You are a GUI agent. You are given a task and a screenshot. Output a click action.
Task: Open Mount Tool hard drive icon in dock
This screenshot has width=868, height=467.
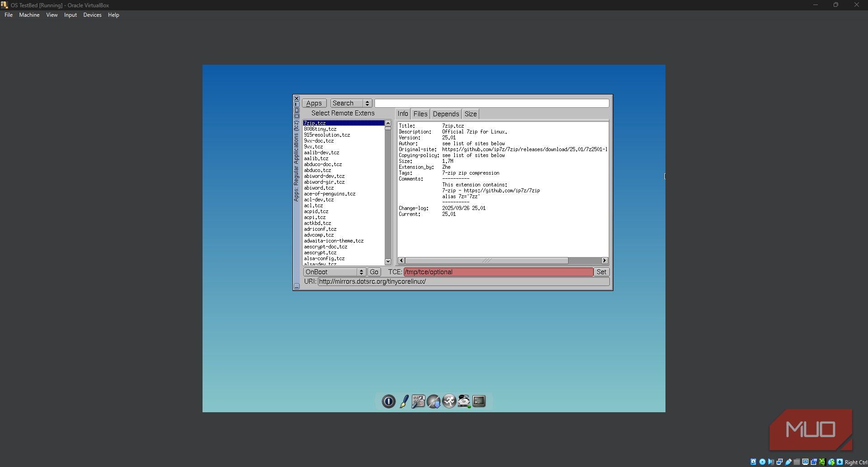tap(464, 401)
